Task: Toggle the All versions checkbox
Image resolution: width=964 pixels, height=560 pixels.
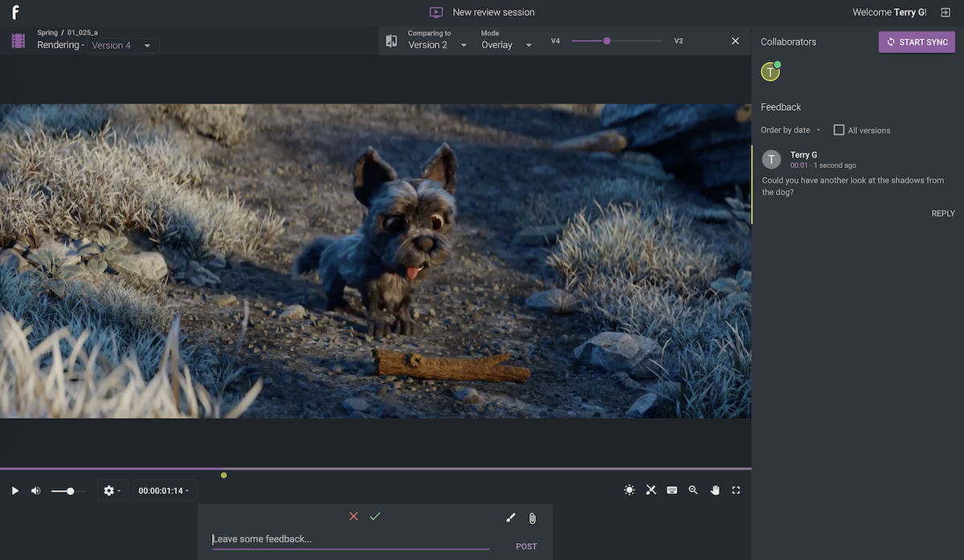Action: pyautogui.click(x=839, y=130)
